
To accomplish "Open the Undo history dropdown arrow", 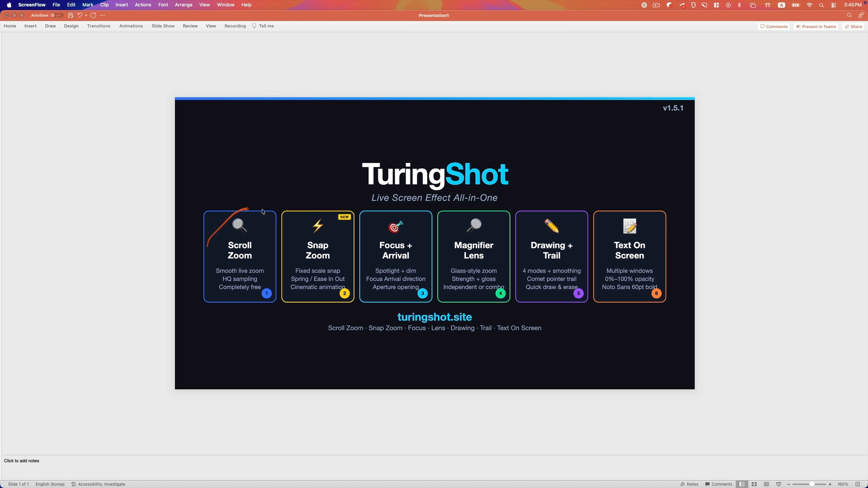I will click(86, 15).
